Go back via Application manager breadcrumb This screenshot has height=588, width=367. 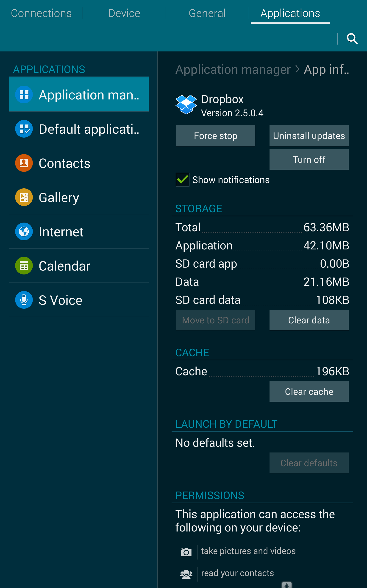(x=233, y=70)
